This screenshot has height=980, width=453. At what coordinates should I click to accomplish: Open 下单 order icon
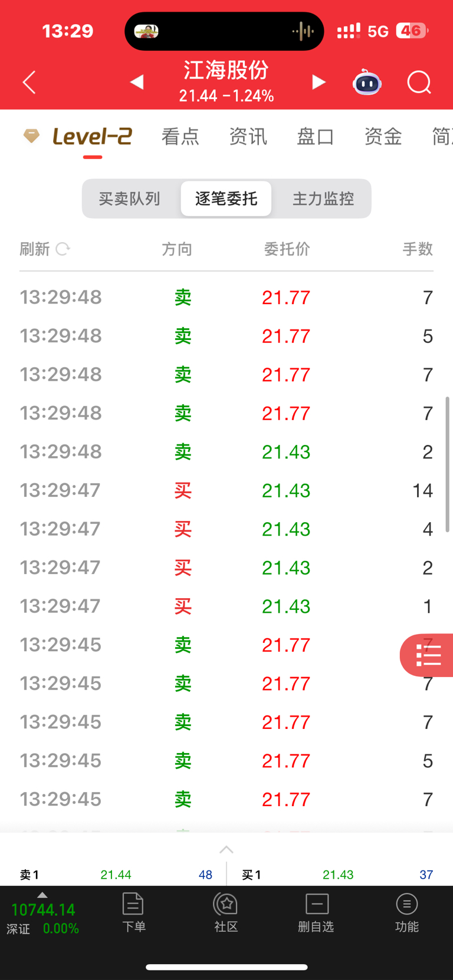tap(133, 912)
